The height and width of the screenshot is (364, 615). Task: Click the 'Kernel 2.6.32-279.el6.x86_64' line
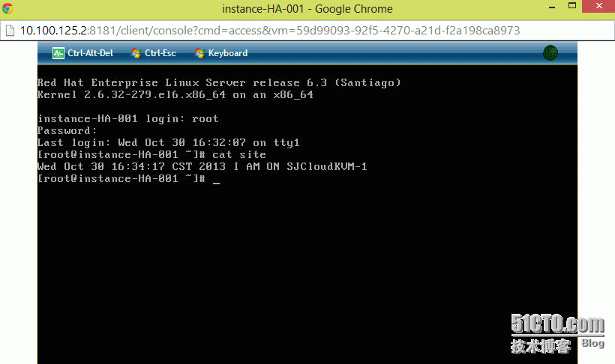[175, 95]
